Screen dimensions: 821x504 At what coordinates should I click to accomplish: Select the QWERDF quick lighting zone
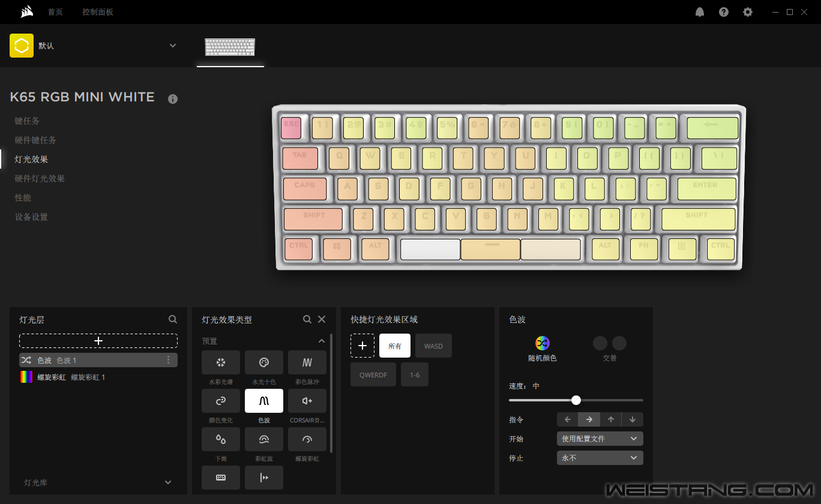click(x=373, y=374)
